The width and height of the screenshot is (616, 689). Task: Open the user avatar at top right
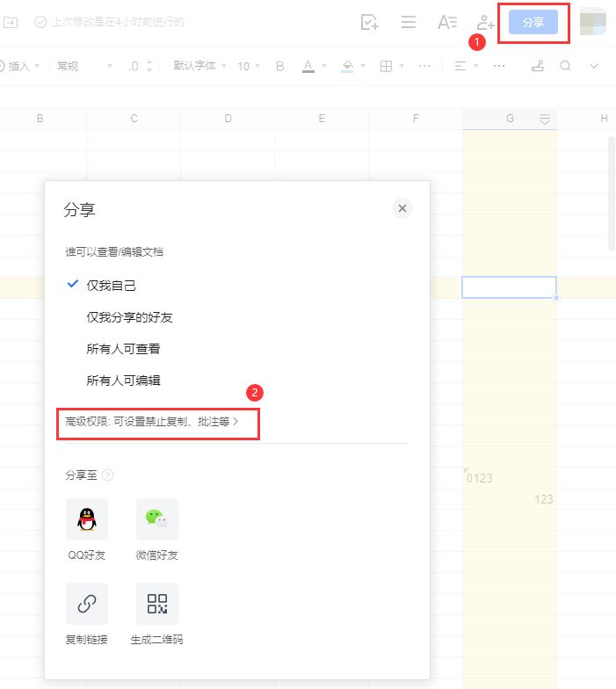pos(592,22)
